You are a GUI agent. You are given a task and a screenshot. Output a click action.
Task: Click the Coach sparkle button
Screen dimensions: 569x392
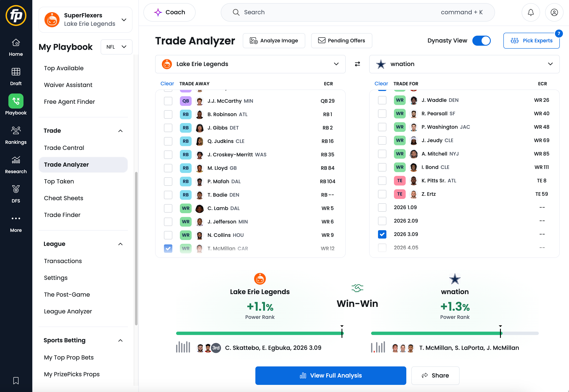pos(169,12)
